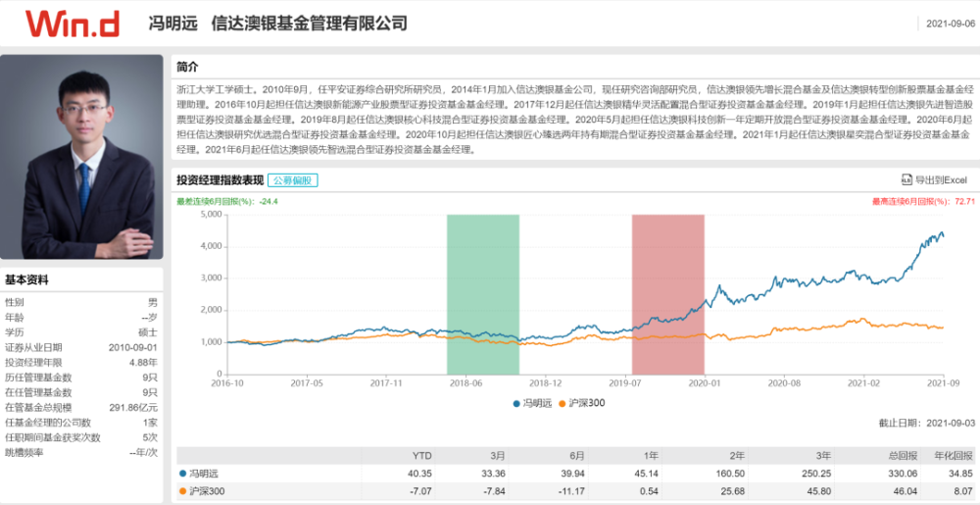This screenshot has height=505, width=980.
Task: Click chart x-axis label 2016-10
Action: (x=227, y=381)
